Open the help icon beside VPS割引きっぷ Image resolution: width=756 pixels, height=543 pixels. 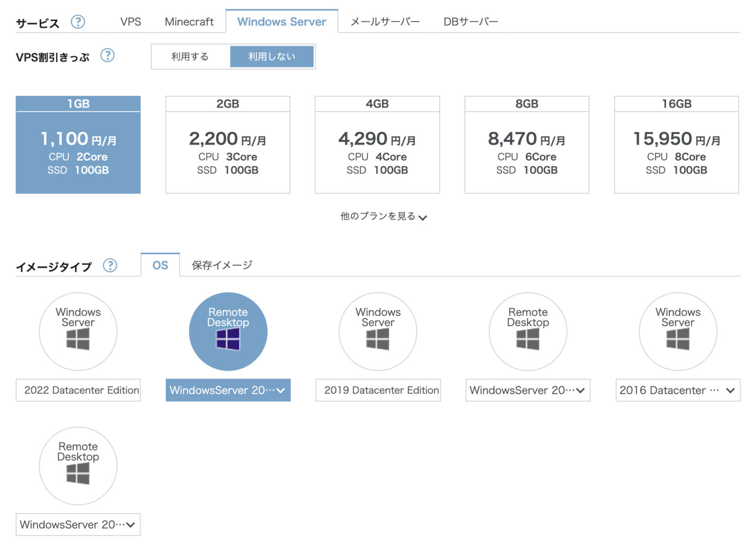click(x=107, y=56)
